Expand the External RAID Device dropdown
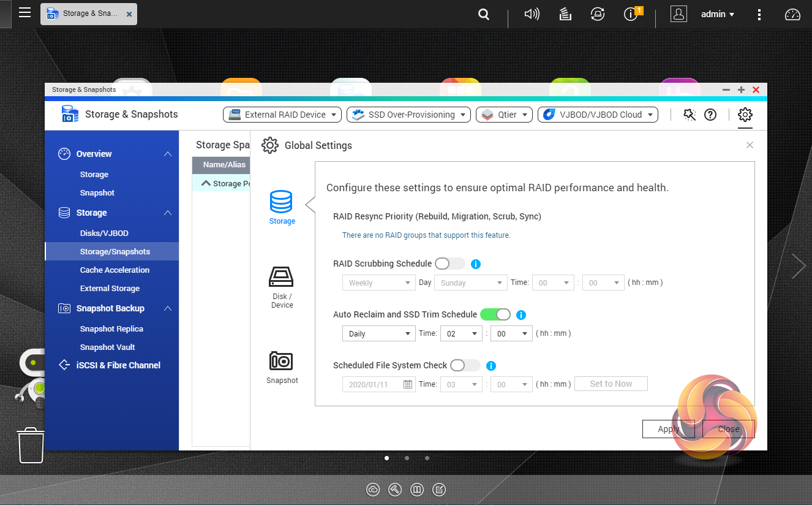 282,115
